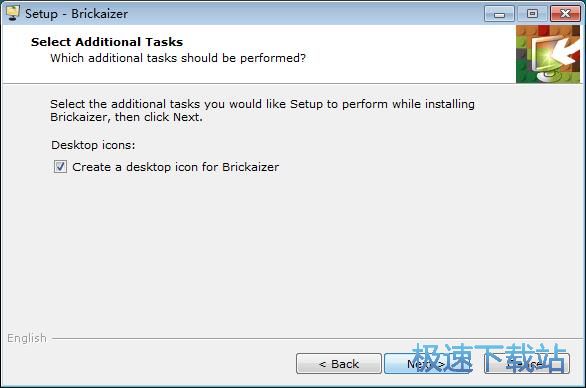The width and height of the screenshot is (586, 388).
Task: Click the horizontal separator line beside English
Action: tap(317, 339)
